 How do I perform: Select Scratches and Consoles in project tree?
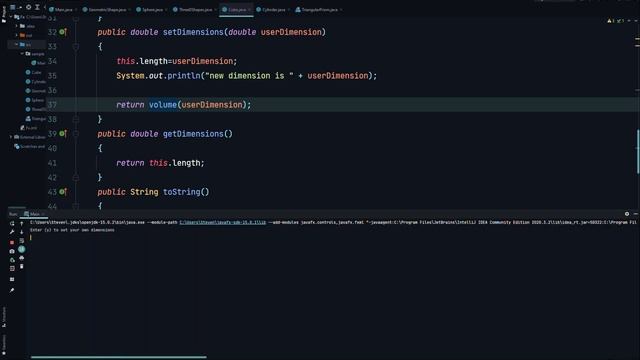tap(29, 146)
